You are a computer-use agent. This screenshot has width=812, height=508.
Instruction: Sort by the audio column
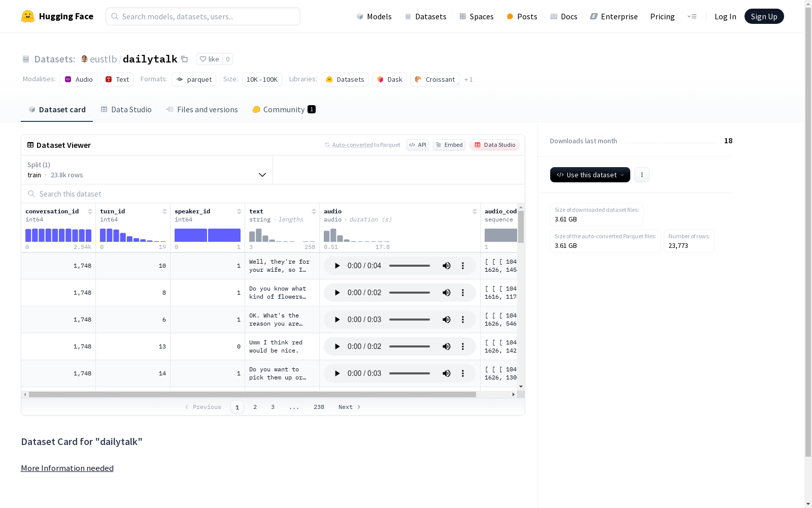click(475, 211)
